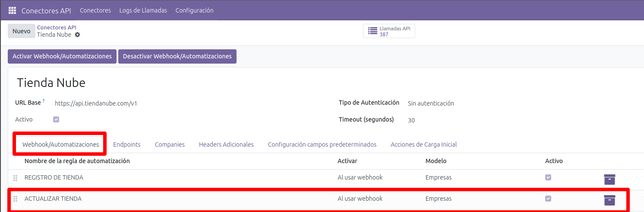The height and width of the screenshot is (212, 644).
Task: Toggle the Activo checkbox of the connector
Action: tap(56, 119)
